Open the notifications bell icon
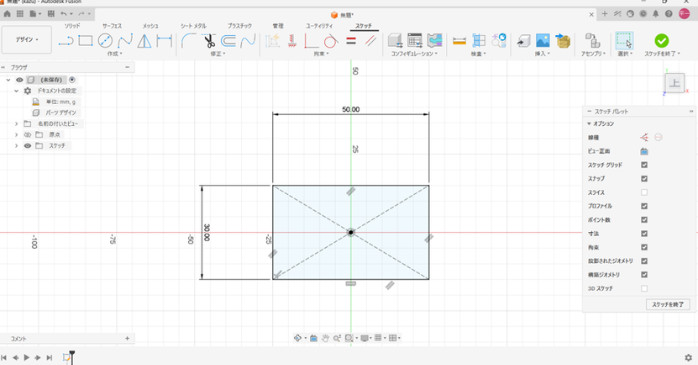Viewport: 698px width, 365px height. pyautogui.click(x=656, y=14)
